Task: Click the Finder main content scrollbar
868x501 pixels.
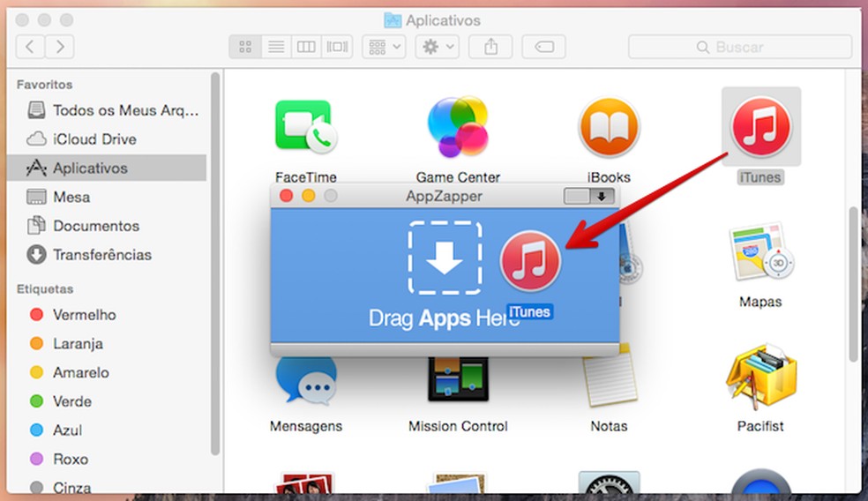Action: point(854,285)
